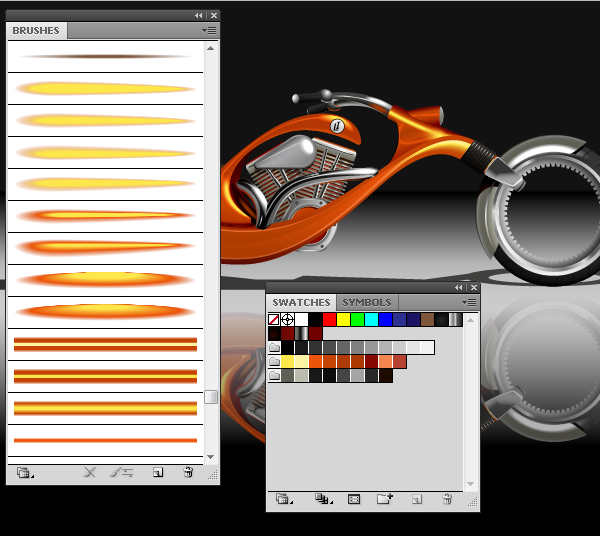Viewport: 600px width, 536px height.
Task: Open Brushes panel flyout menu
Action: 210,31
